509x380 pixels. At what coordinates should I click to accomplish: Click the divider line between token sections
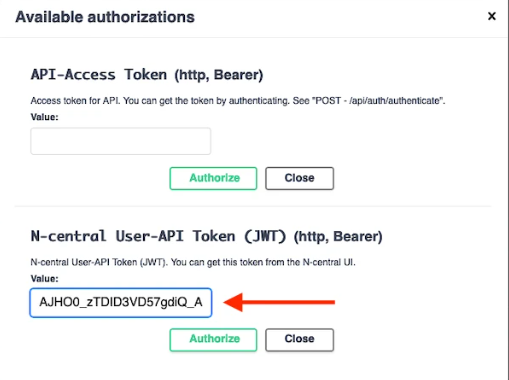[x=253, y=207]
